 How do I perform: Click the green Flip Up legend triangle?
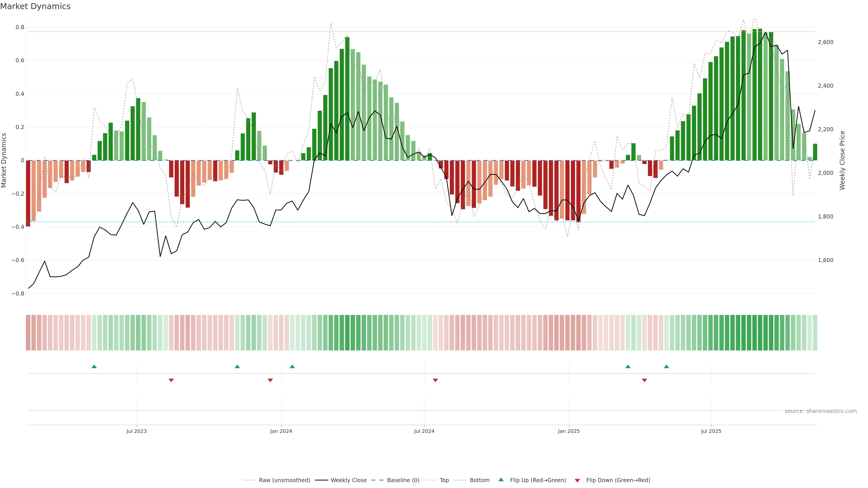pyautogui.click(x=501, y=480)
